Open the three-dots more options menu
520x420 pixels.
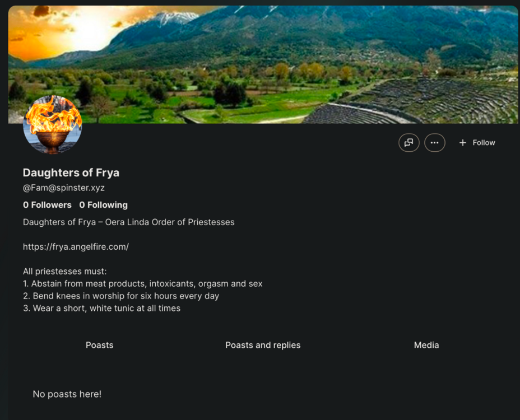pos(434,143)
